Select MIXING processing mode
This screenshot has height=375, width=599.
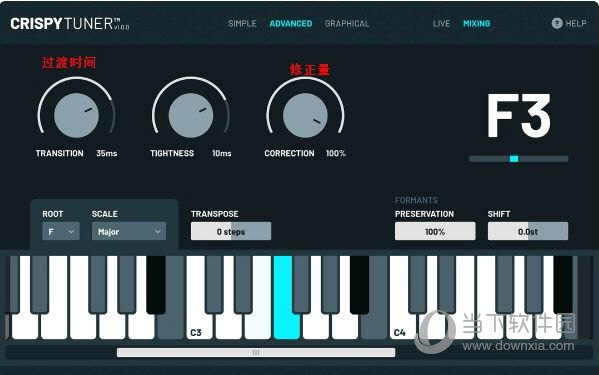(x=476, y=24)
